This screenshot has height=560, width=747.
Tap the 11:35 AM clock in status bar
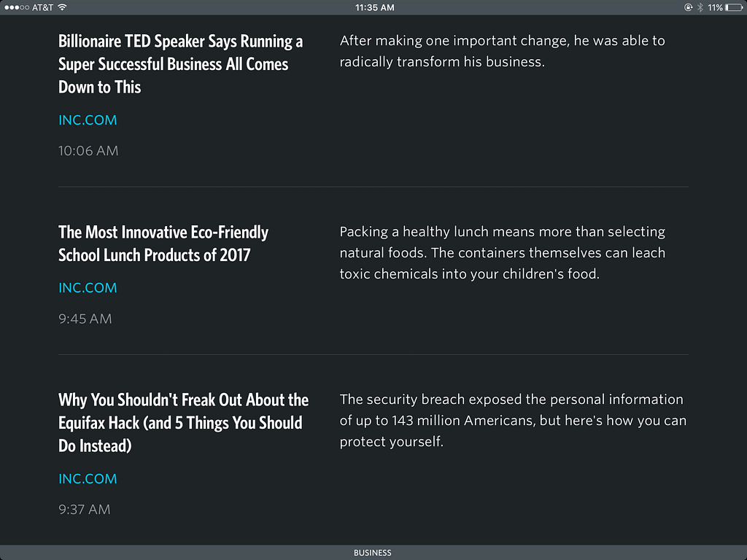pos(374,7)
